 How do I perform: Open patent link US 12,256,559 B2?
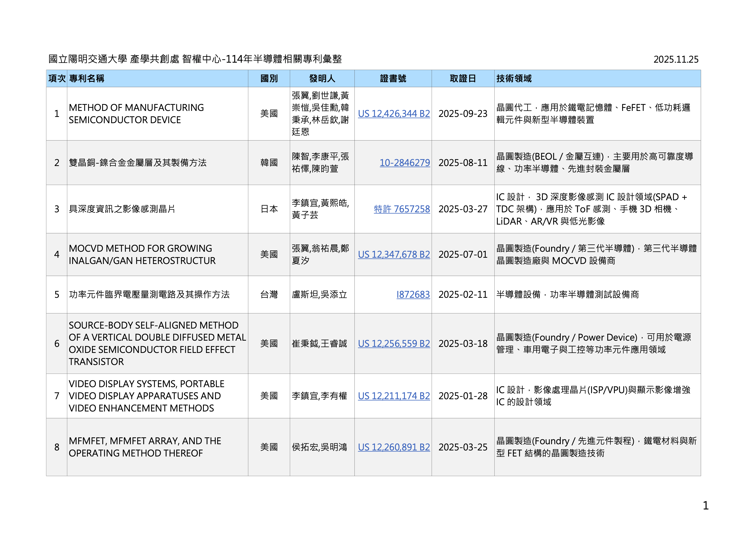[x=394, y=344]
